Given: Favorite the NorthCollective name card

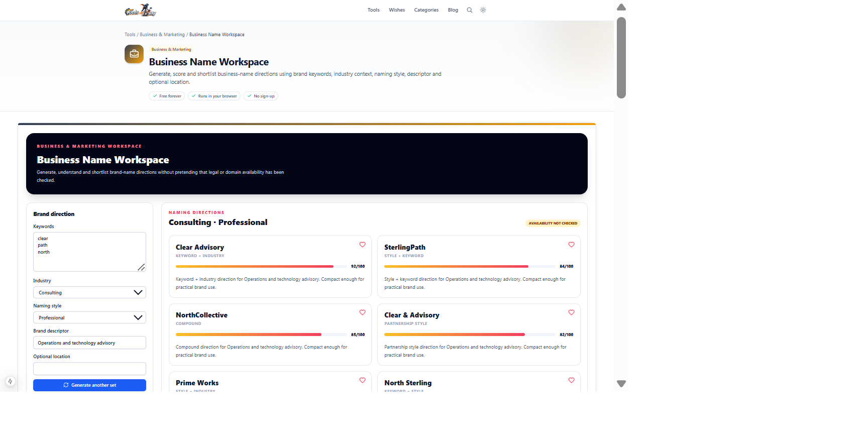Looking at the screenshot, I should coord(363,312).
